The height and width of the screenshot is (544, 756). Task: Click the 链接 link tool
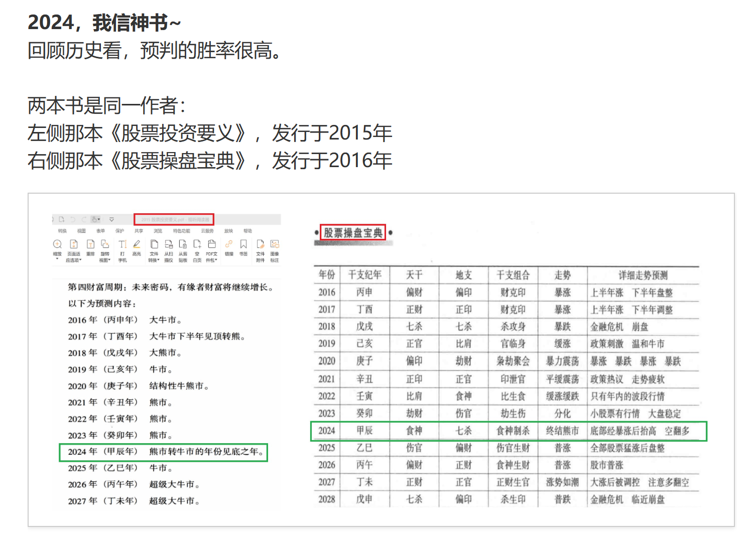pos(229,248)
